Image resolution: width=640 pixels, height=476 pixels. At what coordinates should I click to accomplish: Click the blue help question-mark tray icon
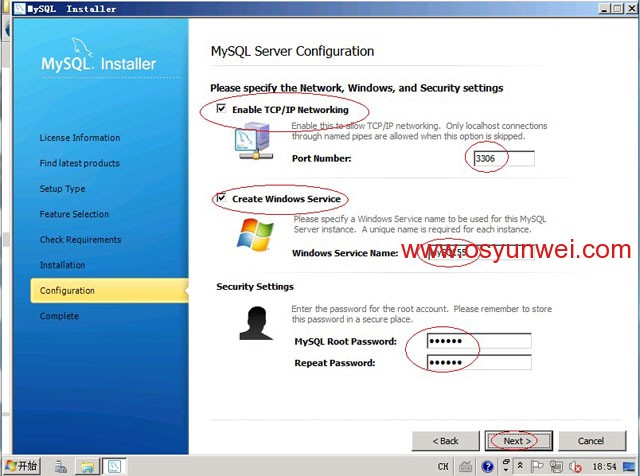487,466
